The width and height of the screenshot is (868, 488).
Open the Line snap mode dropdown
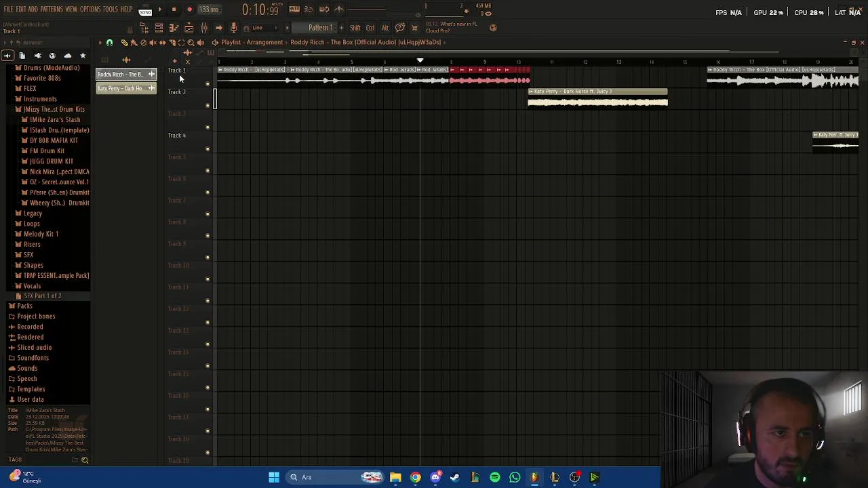[x=261, y=28]
